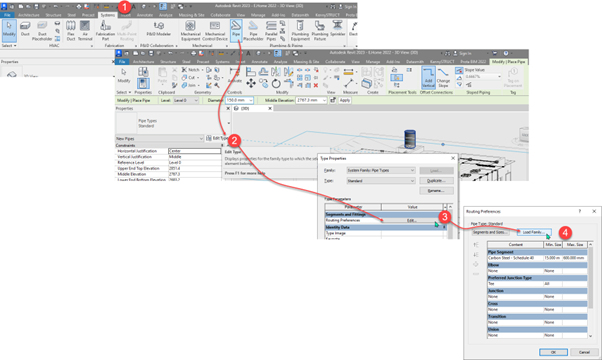The image size is (602, 360).
Task: Click the Horizontal Justification value field
Action: [194, 151]
